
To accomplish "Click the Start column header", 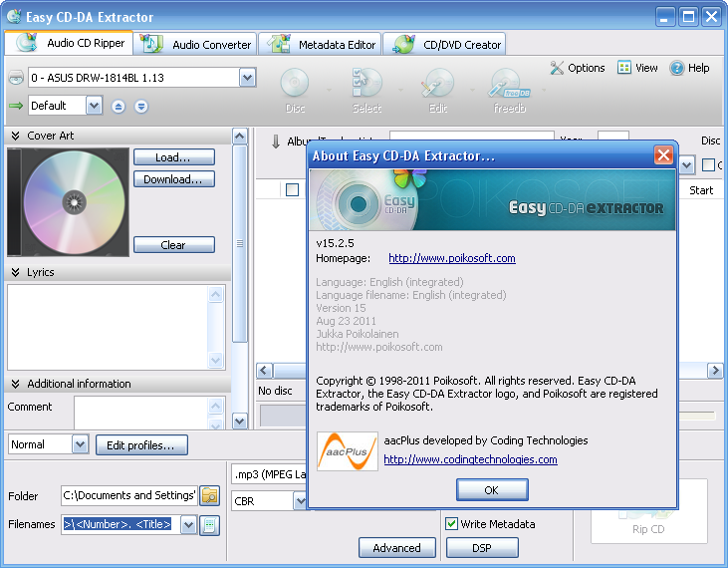I will tap(700, 190).
